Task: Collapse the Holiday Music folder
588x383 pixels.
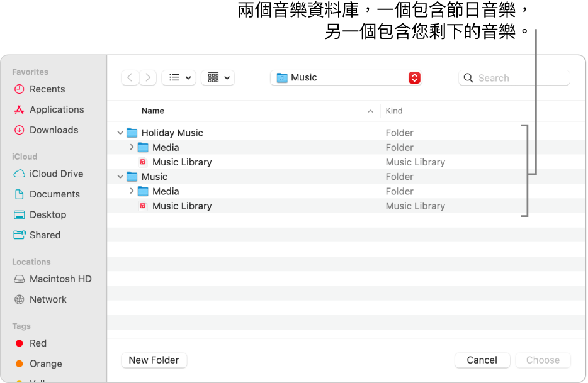Action: (120, 133)
